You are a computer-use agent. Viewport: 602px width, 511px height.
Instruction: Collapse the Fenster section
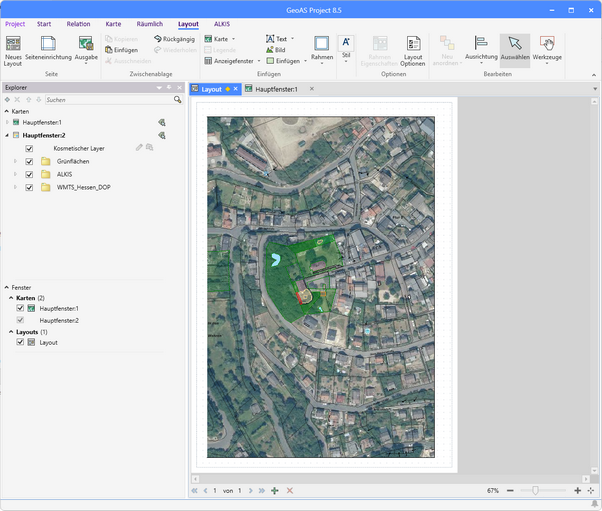click(x=7, y=287)
